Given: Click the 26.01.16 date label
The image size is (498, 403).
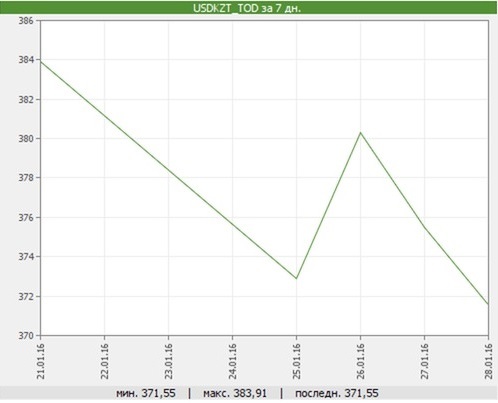Looking at the screenshot, I should (x=361, y=361).
